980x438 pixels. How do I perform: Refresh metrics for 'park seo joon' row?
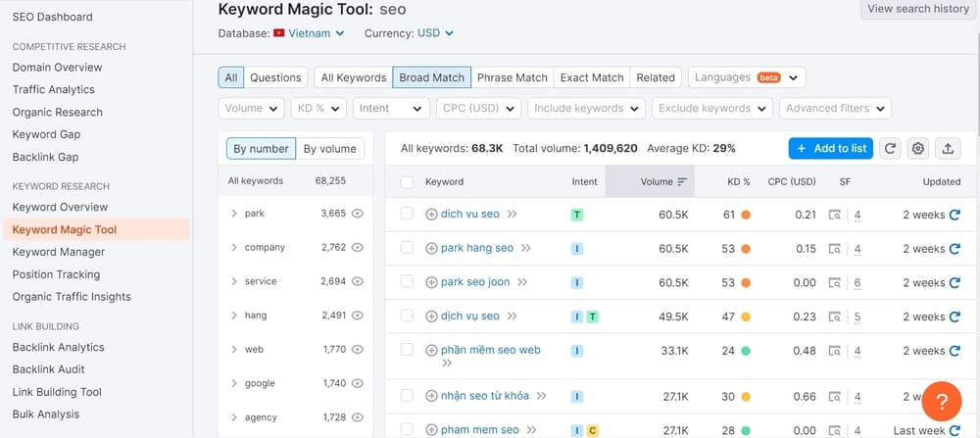(x=955, y=282)
